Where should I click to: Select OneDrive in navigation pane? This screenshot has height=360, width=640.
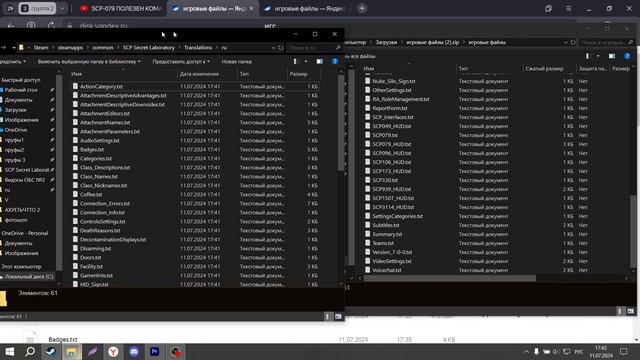16,130
